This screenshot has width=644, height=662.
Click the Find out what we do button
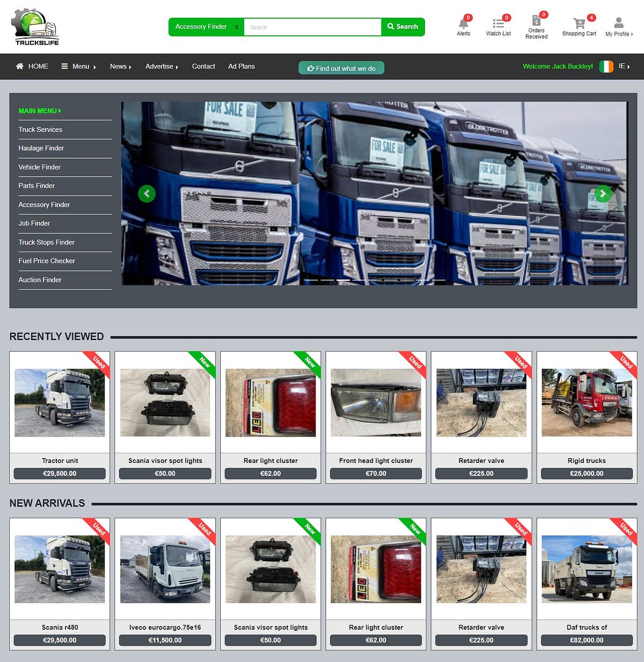[341, 68]
